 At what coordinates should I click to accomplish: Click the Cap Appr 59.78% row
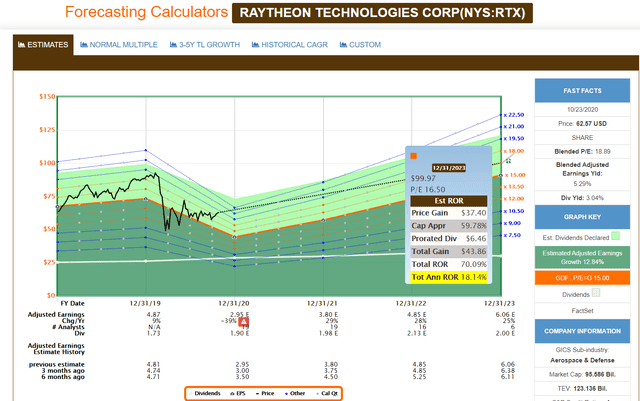coord(449,226)
